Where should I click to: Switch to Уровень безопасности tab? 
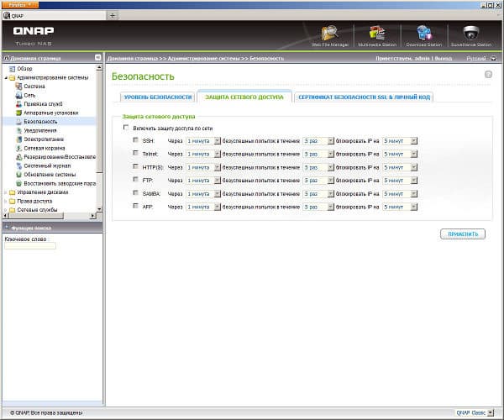pos(158,97)
